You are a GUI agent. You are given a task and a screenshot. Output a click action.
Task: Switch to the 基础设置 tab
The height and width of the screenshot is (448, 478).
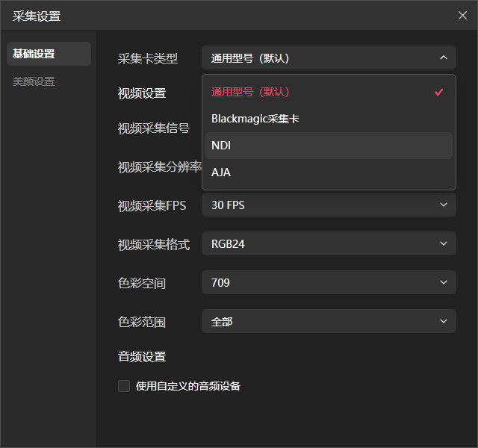pos(49,54)
